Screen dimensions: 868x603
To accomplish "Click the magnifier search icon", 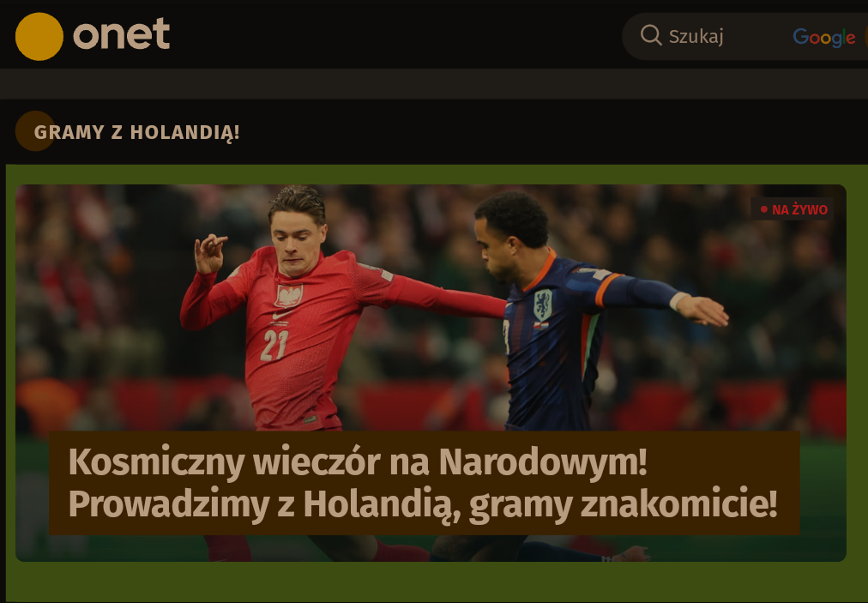I will 651,35.
